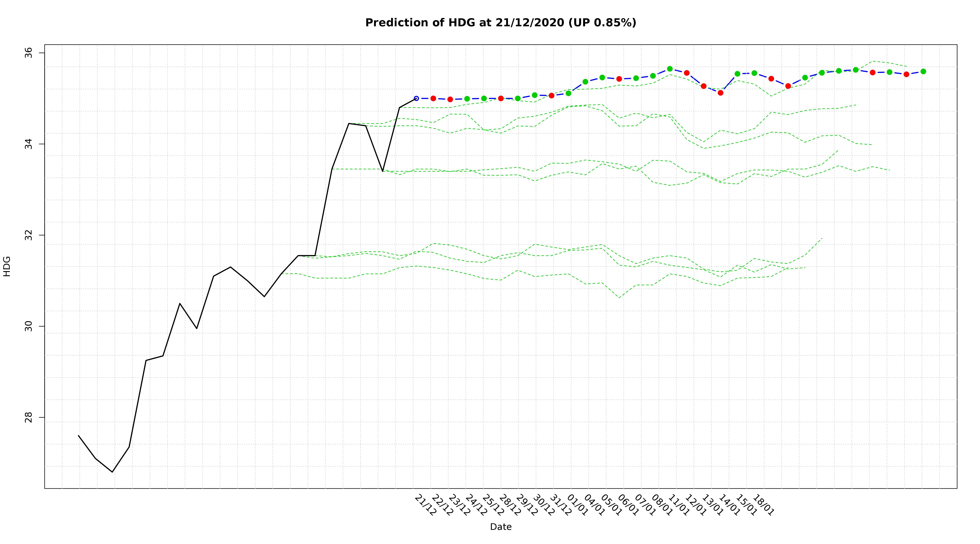Select the red dot at 31/12
The height and width of the screenshot is (544, 980).
tap(552, 95)
